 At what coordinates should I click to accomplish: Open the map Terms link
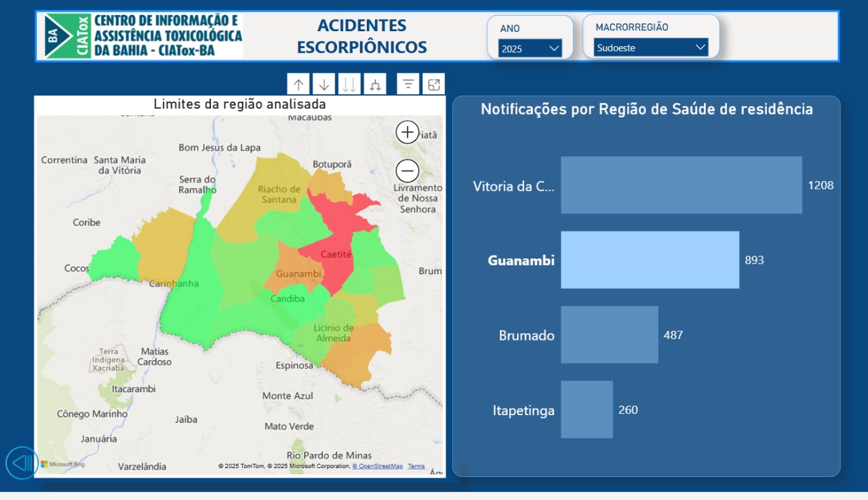416,466
